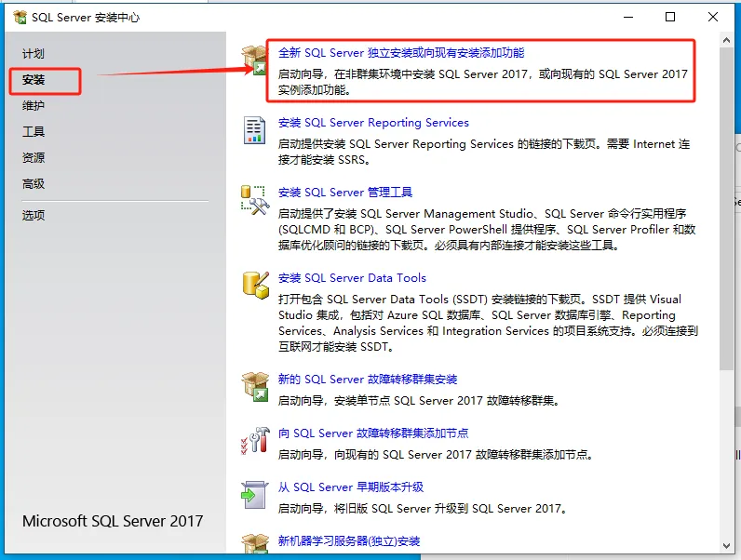This screenshot has height=560, width=741.
Task: Click the new failover cluster installation icon
Action: click(x=255, y=387)
